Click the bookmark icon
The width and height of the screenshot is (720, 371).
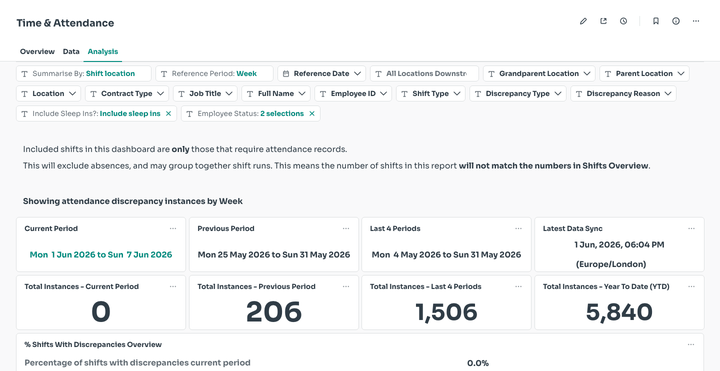click(x=656, y=21)
